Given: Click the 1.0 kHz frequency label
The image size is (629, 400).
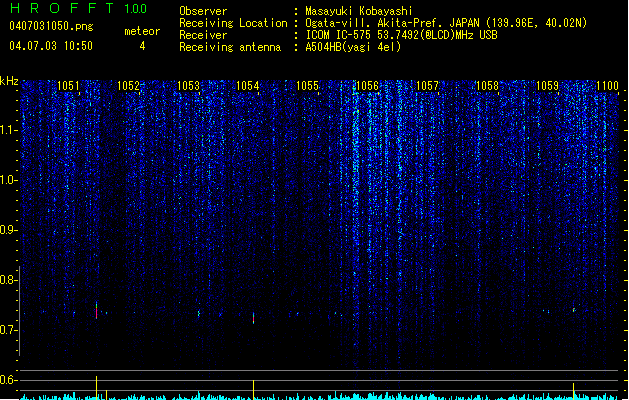Looking at the screenshot, I should 9,180.
